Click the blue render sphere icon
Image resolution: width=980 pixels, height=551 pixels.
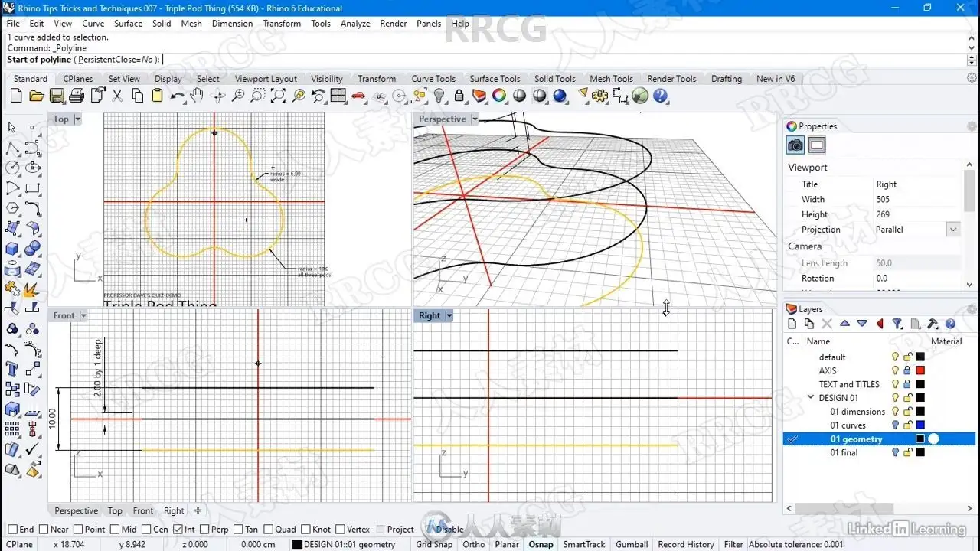[560, 96]
